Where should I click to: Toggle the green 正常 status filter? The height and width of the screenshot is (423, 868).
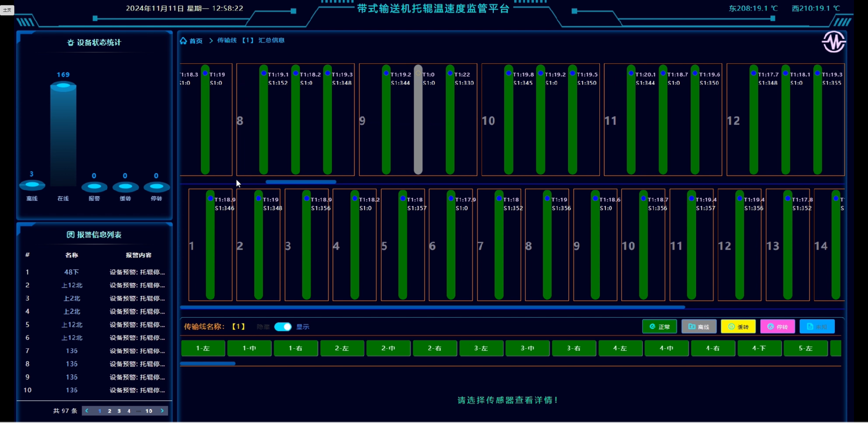[x=659, y=327]
